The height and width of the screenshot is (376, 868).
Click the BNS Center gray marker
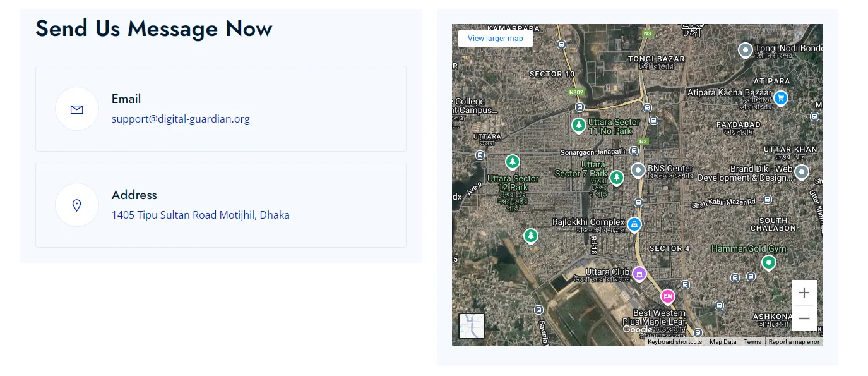point(638,171)
